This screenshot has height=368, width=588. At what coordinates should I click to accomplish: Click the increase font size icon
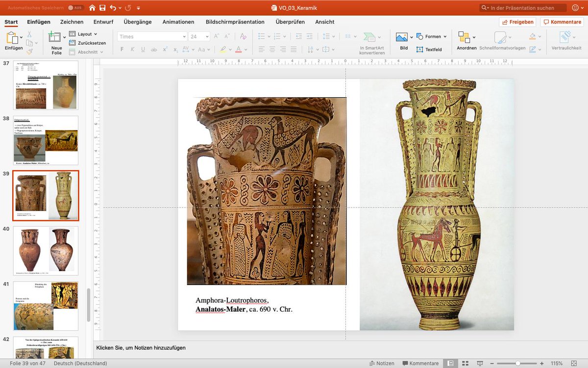tap(216, 36)
